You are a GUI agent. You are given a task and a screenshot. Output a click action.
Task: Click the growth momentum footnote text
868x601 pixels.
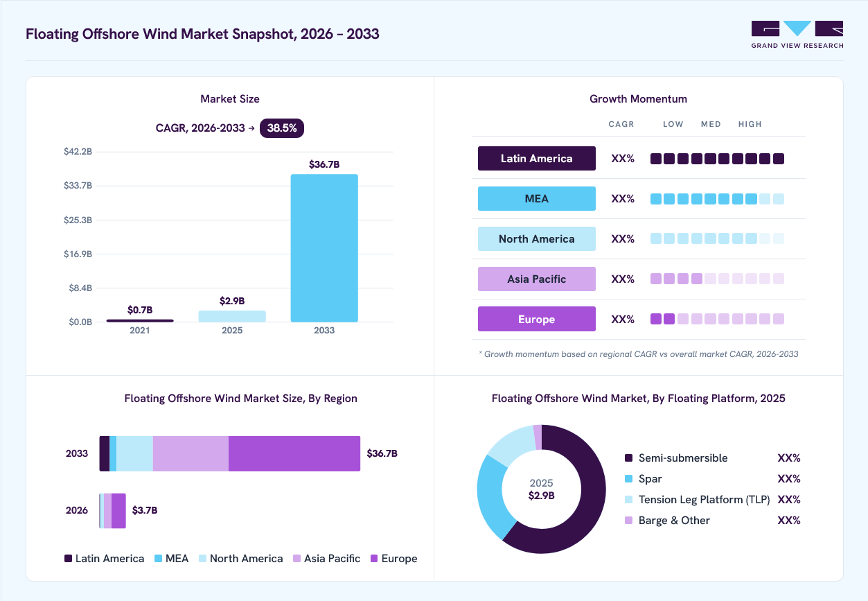639,354
